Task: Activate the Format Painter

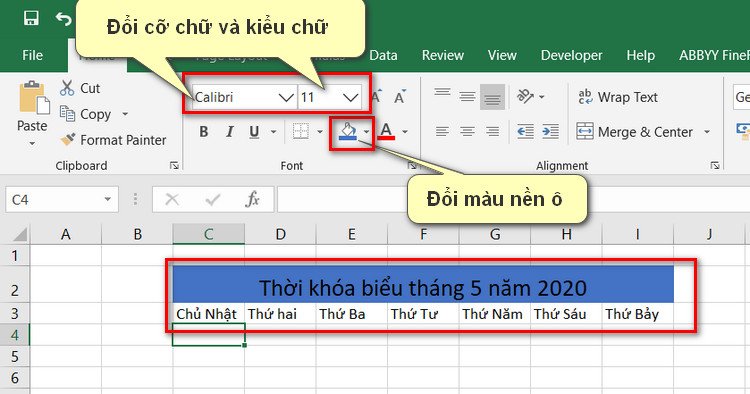Action: [113, 140]
